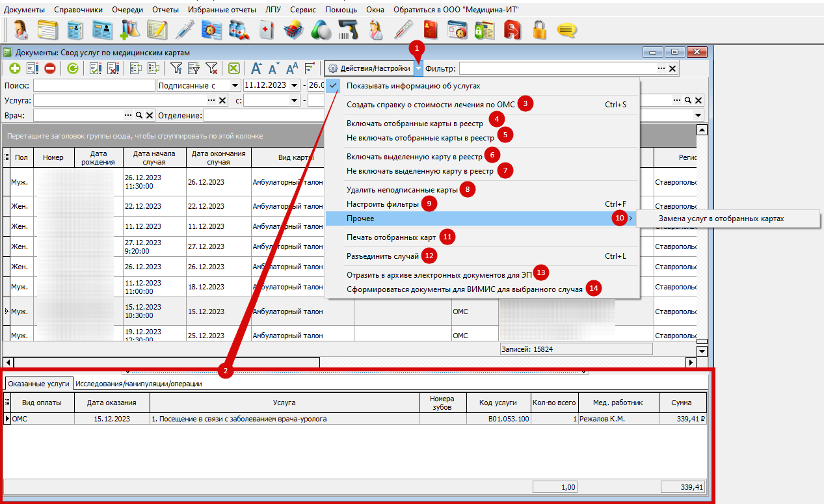Click the deselect-all checklist icon with red cross
The height and width of the screenshot is (504, 824).
coord(113,68)
